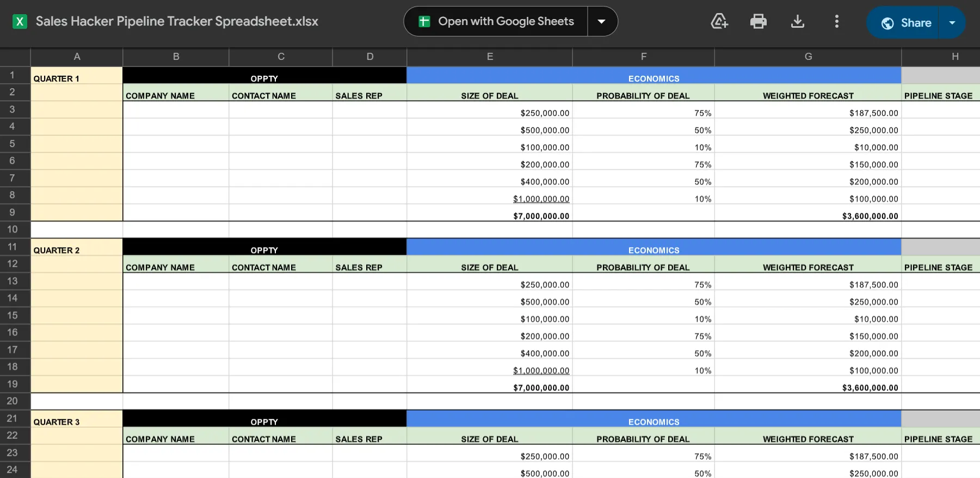
Task: Select column F header
Action: point(644,57)
